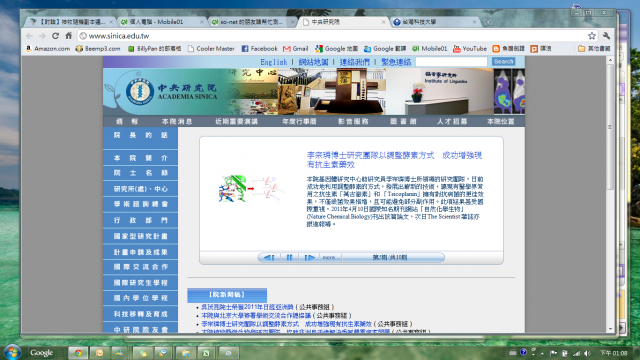This screenshot has width=640, height=360.
Task: Open the Facebook bookmark
Action: pyautogui.click(x=259, y=49)
